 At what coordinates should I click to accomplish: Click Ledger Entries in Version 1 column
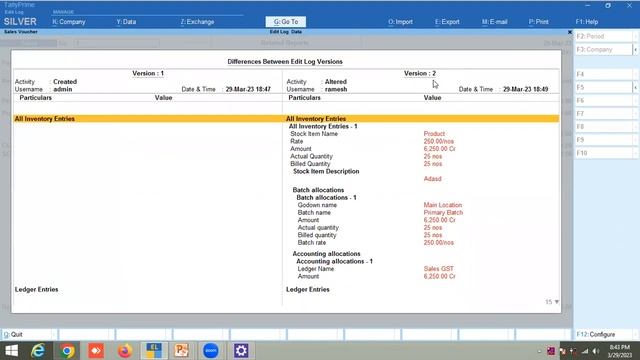click(x=36, y=289)
